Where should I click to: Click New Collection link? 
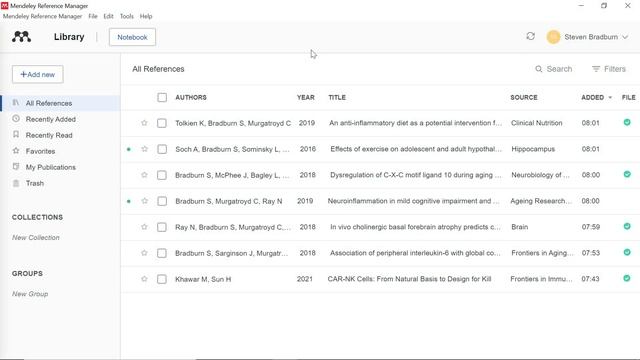point(36,238)
